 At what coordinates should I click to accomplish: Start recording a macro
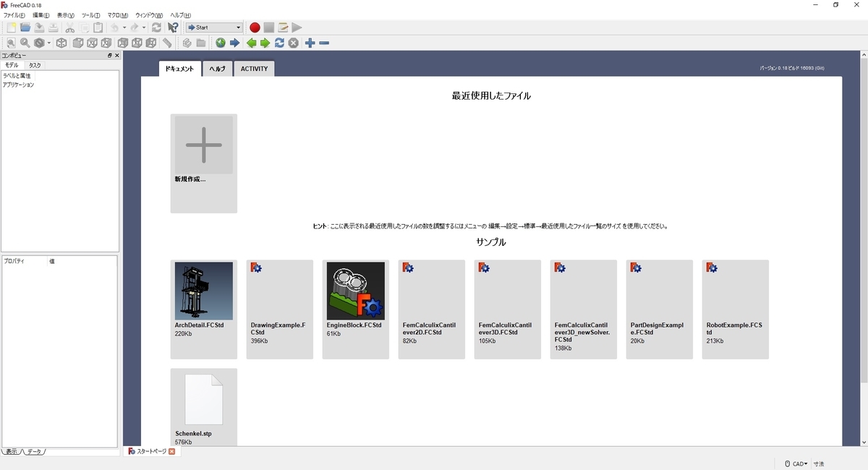[x=255, y=27]
